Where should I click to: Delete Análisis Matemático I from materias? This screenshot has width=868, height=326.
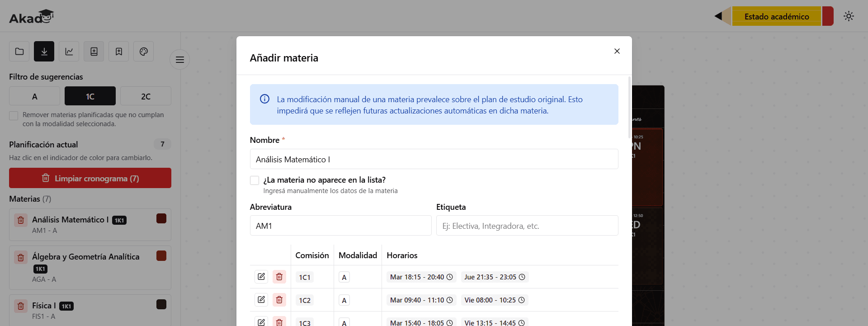click(21, 220)
